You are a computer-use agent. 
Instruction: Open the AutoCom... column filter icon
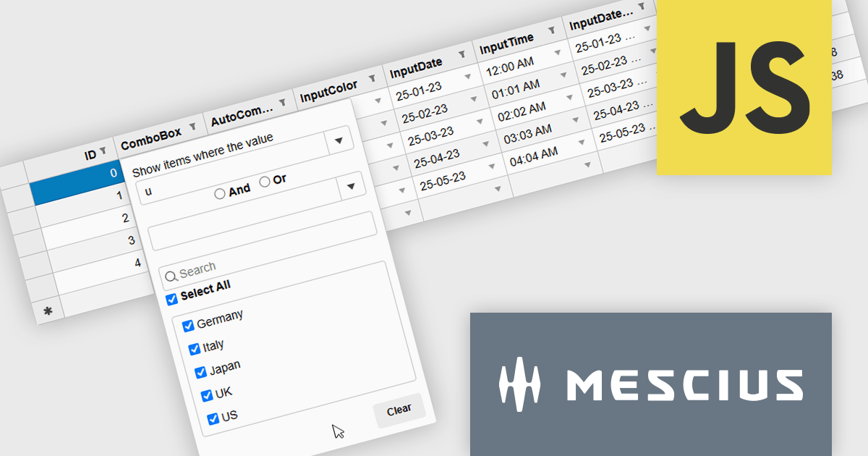(283, 103)
